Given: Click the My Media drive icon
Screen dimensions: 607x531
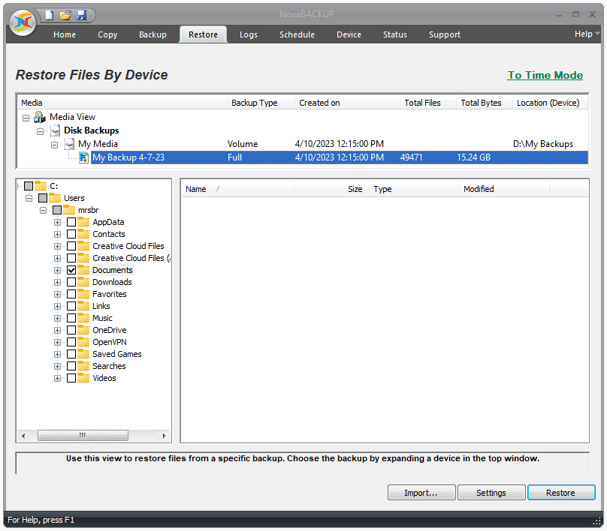Looking at the screenshot, I should click(x=70, y=144).
